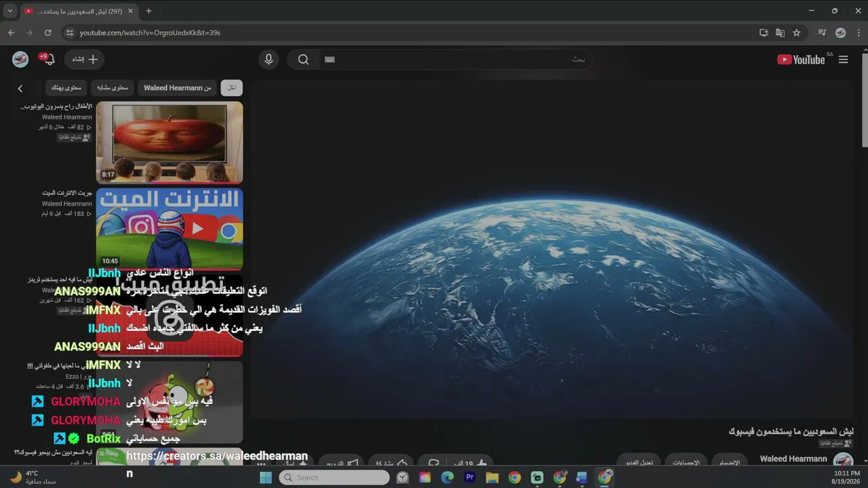Show more chips with the chevron arrow
Viewport: 868px width, 488px height.
pos(20,88)
